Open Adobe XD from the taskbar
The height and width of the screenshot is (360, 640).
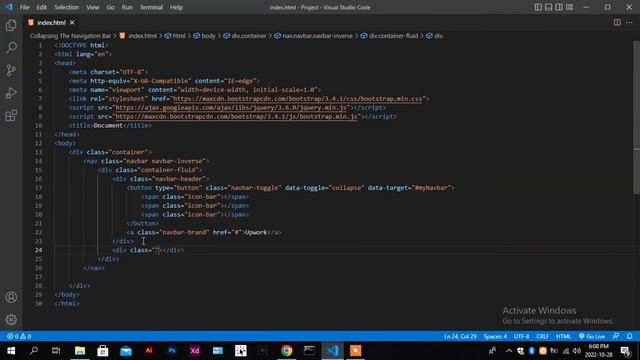pos(195,351)
